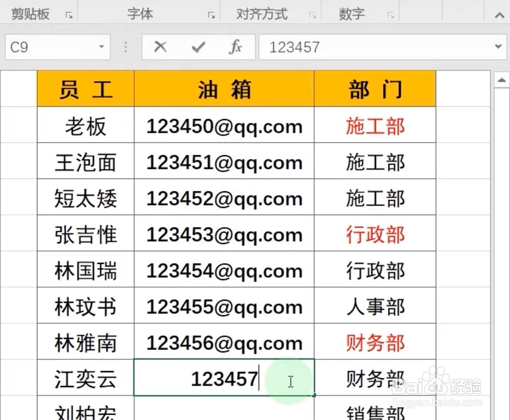Click the Insert Function fx icon
510x420 pixels.
(x=235, y=47)
